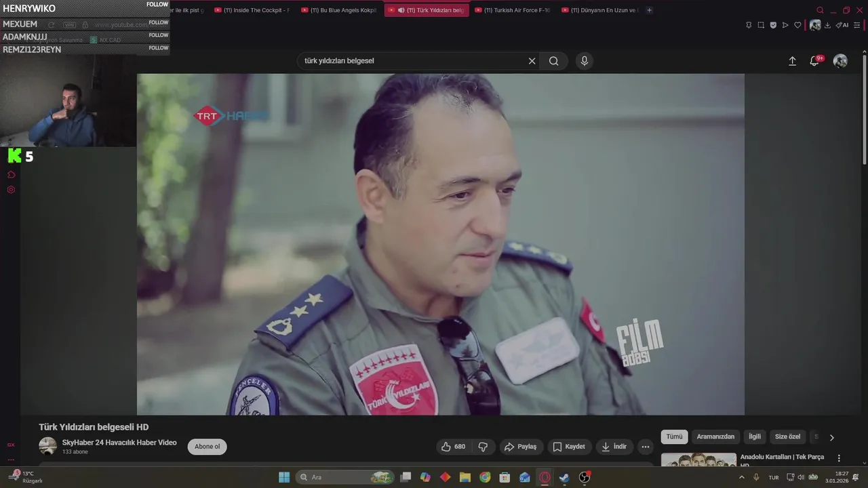The image size is (868, 488).
Task: Click the video player to pause
Action: (441, 244)
